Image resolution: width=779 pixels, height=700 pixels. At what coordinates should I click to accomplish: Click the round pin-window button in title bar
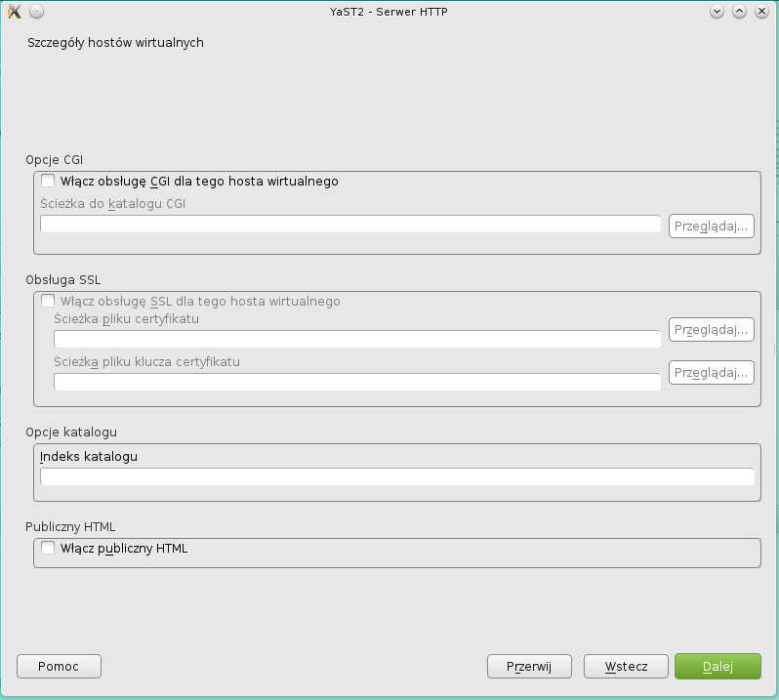[36, 12]
